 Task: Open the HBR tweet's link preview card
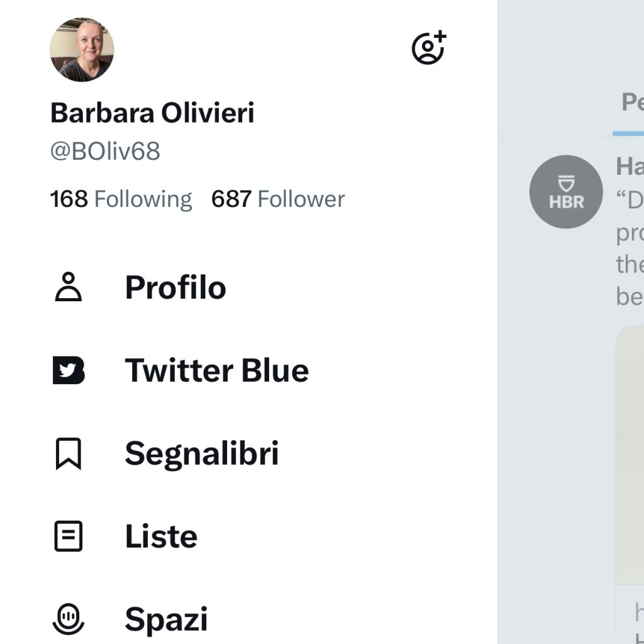[x=630, y=453]
